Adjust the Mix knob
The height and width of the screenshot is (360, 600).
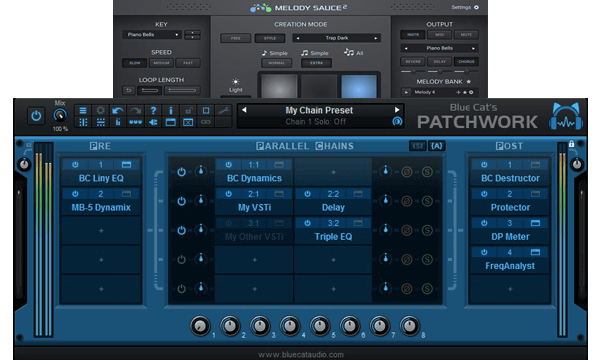pyautogui.click(x=60, y=115)
